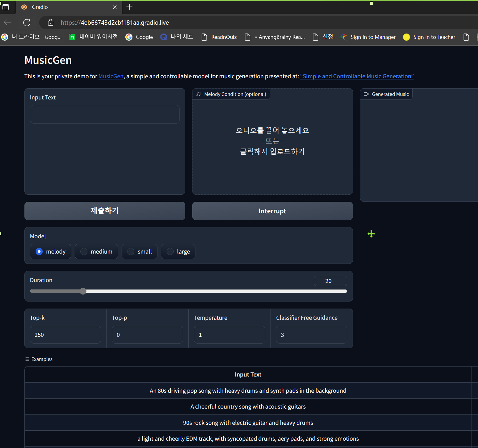The height and width of the screenshot is (448, 478).
Task: Click the Input Text examples header
Action: click(x=248, y=374)
